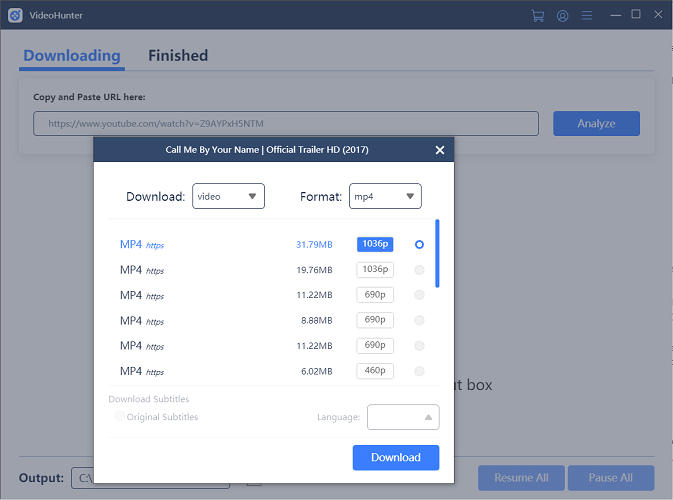Close the trailer download dialog
This screenshot has height=500, width=673.
click(x=440, y=150)
